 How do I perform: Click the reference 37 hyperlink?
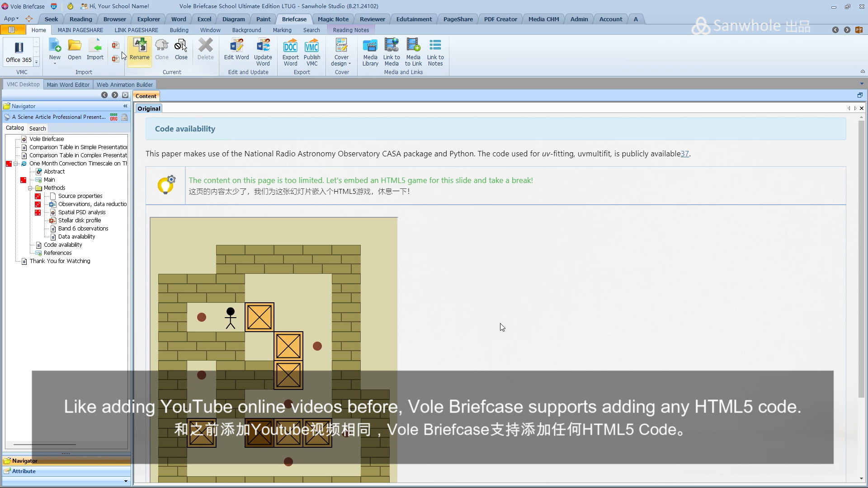(684, 154)
